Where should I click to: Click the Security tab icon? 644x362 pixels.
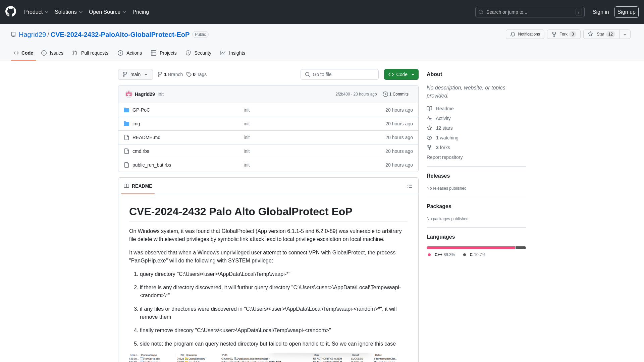click(188, 53)
